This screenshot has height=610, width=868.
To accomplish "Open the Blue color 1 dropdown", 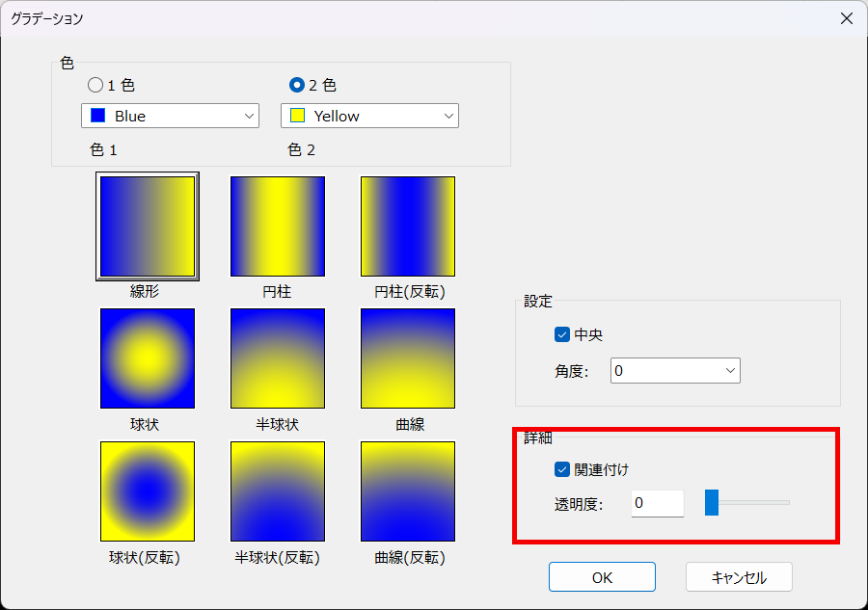I will 170,116.
